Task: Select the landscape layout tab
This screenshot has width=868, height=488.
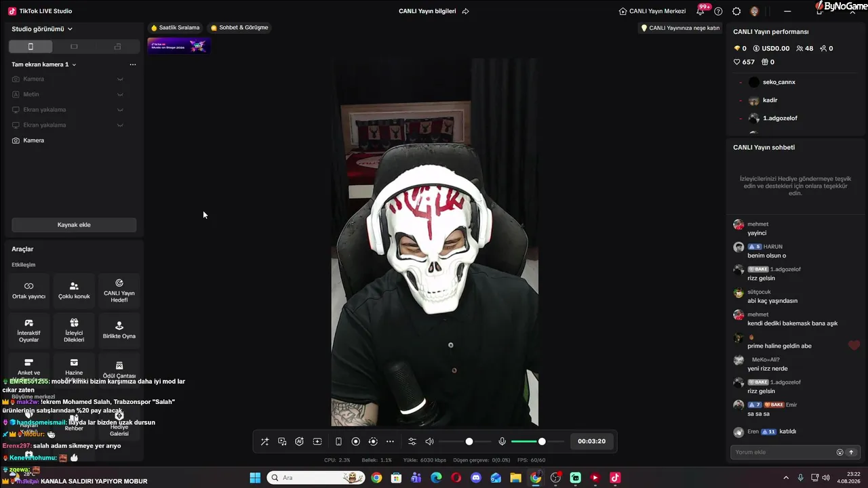Action: [x=74, y=47]
